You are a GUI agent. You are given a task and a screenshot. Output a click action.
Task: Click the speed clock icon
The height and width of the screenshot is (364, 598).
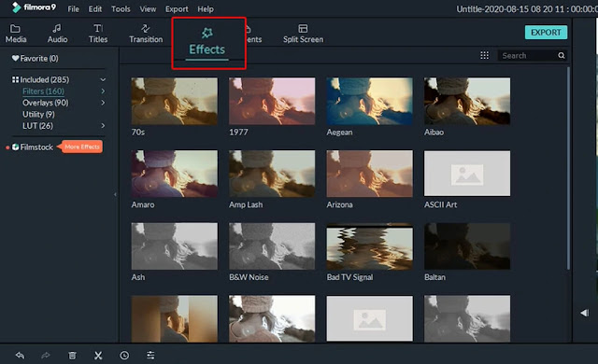(x=124, y=356)
